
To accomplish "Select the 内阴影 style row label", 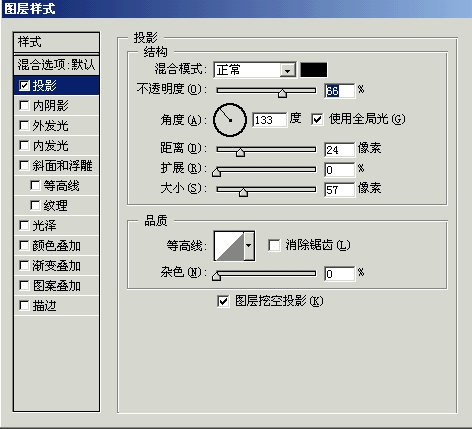I will [x=51, y=106].
